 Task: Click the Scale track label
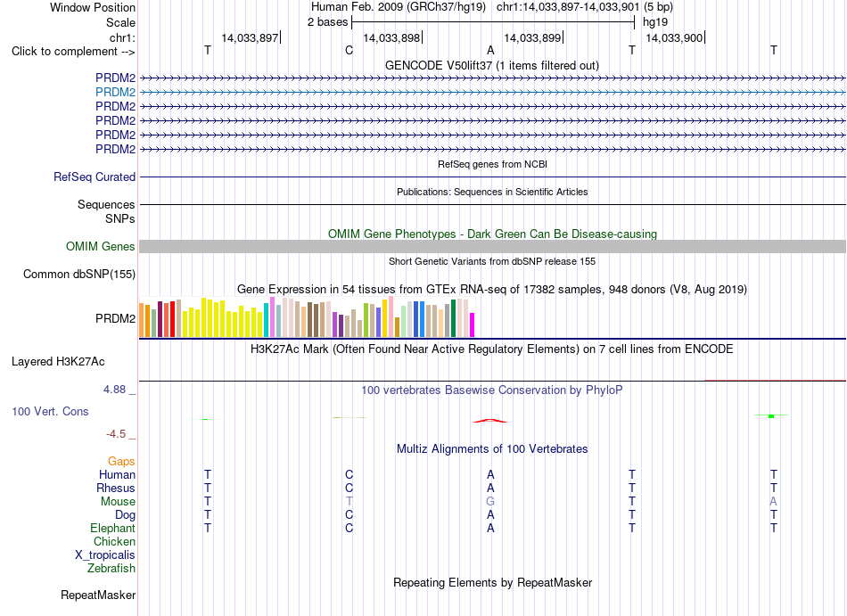coord(120,22)
